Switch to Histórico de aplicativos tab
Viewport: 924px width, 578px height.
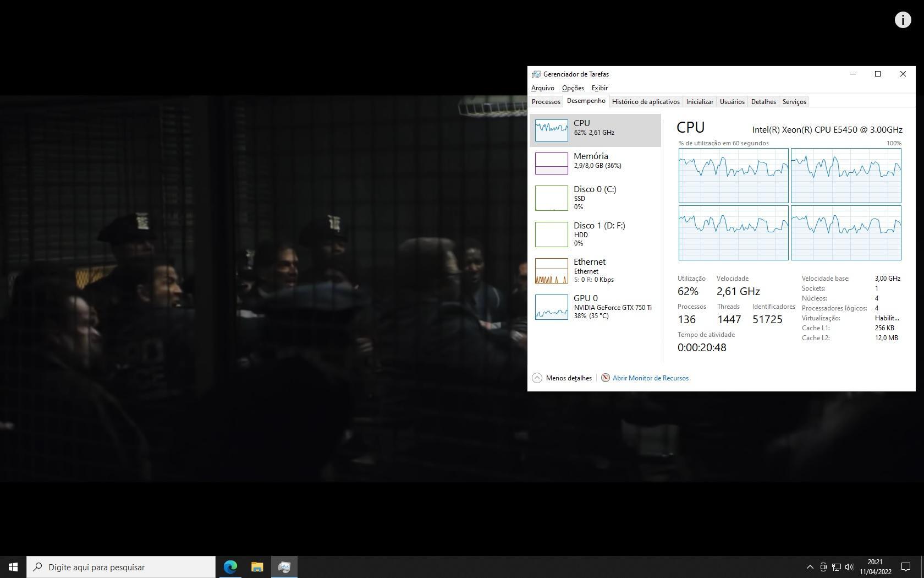click(x=646, y=102)
